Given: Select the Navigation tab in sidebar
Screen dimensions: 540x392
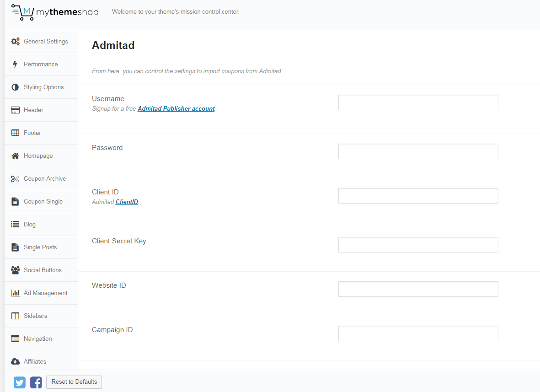Looking at the screenshot, I should 37,339.
